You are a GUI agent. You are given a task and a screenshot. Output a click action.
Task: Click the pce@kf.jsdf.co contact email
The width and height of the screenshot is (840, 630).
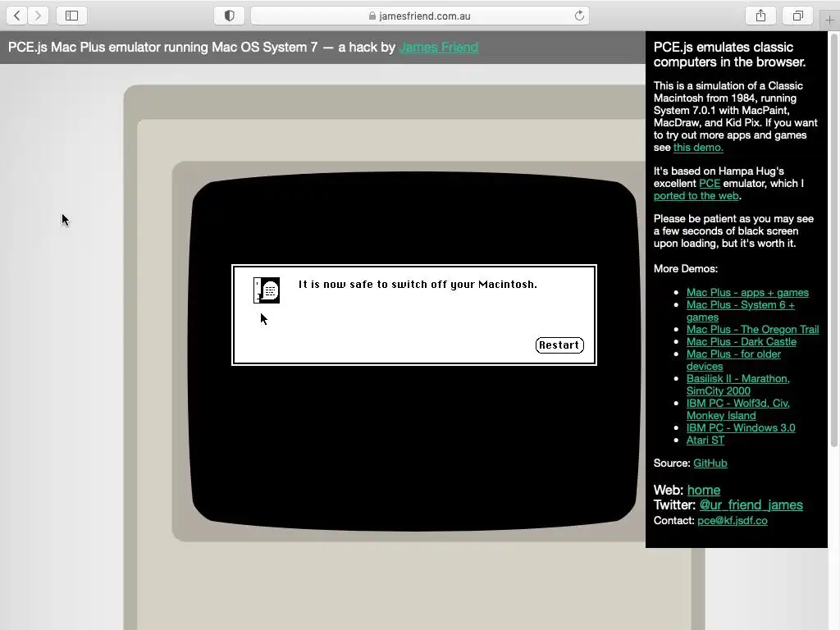click(x=733, y=521)
